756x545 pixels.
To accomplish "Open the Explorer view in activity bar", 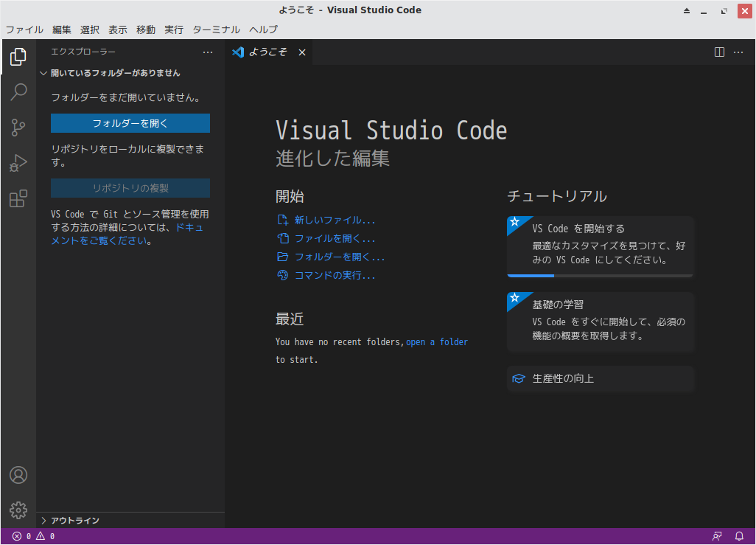I will click(x=18, y=57).
